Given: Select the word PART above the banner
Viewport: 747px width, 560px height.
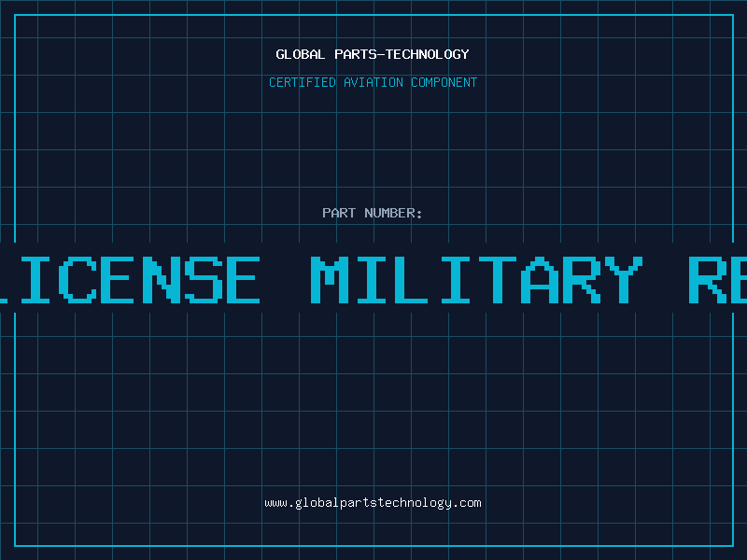Looking at the screenshot, I should 339,213.
